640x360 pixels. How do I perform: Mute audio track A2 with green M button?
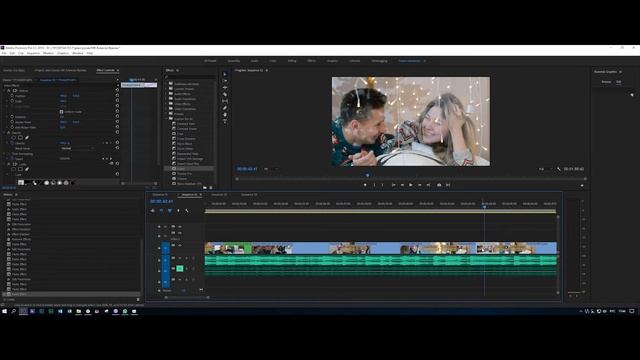[x=180, y=268]
